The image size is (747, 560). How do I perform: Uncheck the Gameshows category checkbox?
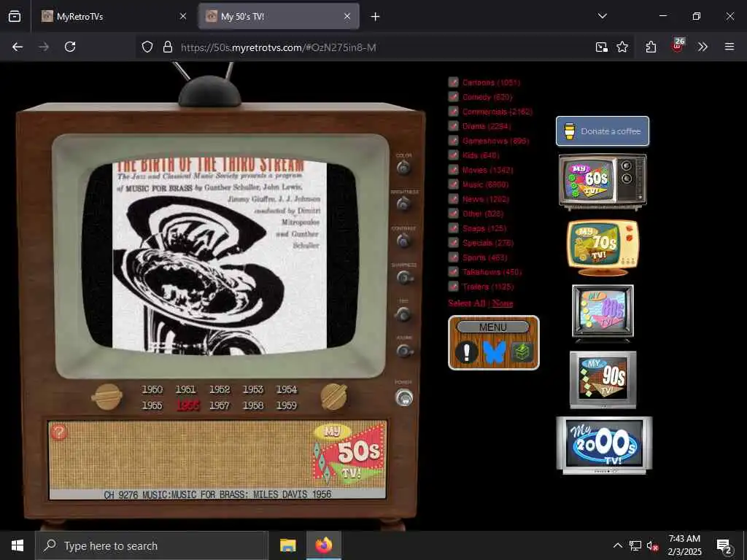point(453,141)
